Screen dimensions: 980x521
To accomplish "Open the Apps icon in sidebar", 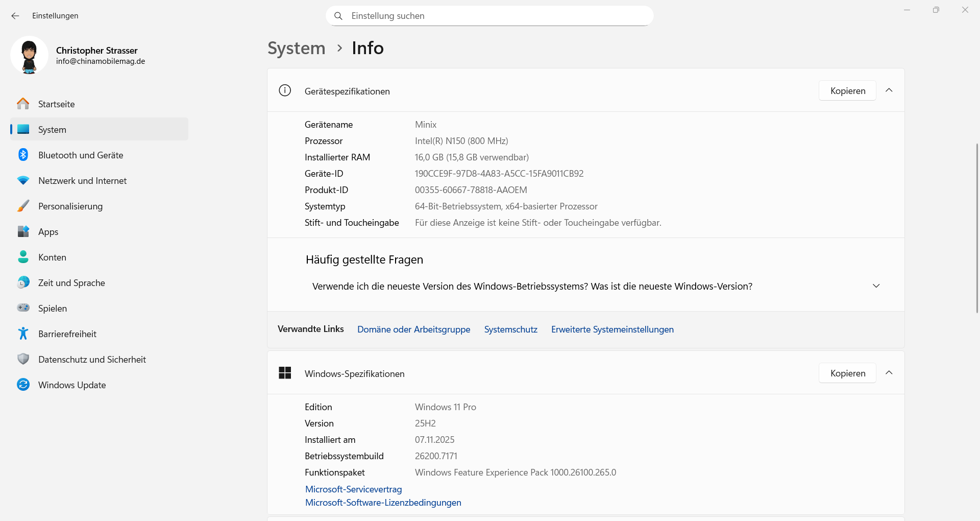I will click(23, 231).
